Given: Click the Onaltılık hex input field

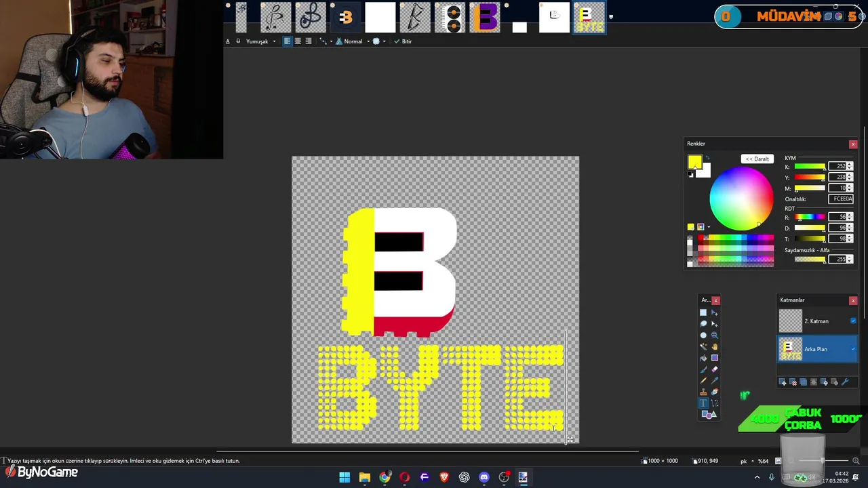Looking at the screenshot, I should [841, 199].
